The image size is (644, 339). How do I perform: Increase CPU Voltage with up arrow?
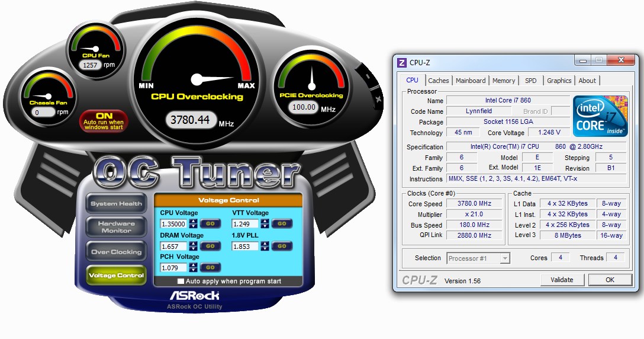[193, 221]
